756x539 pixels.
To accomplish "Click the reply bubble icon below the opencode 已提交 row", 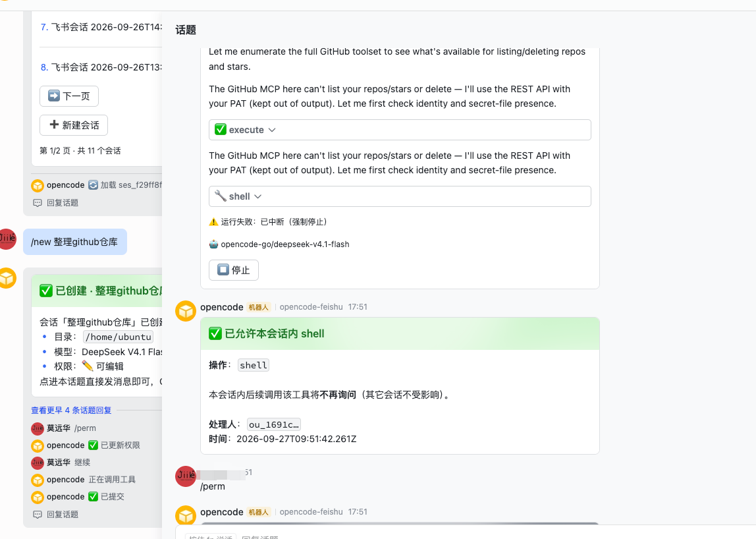I will (37, 515).
